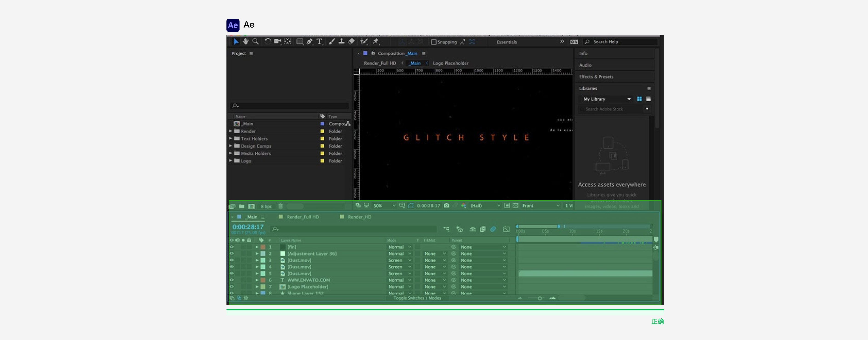This screenshot has width=868, height=340.
Task: Click the snapshot camera icon
Action: [x=446, y=205]
